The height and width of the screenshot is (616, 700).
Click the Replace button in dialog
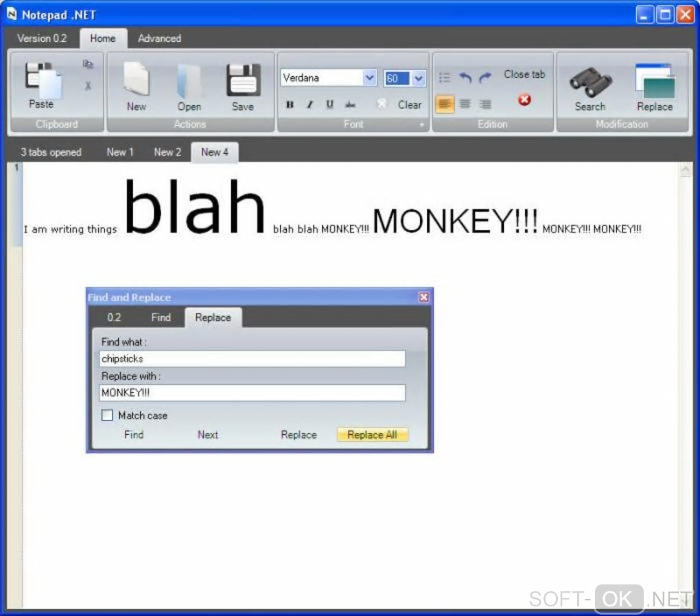pyautogui.click(x=299, y=435)
